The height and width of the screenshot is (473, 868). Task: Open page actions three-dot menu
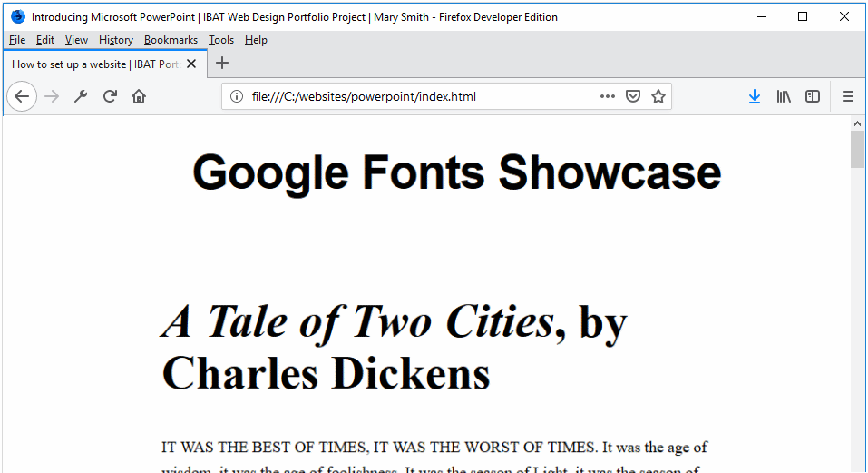[608, 96]
